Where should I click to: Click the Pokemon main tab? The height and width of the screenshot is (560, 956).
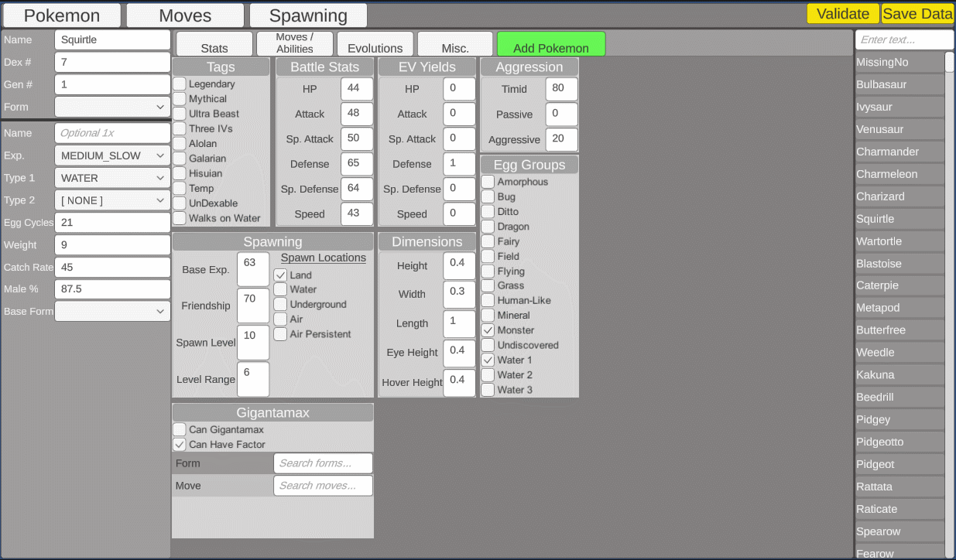click(62, 15)
